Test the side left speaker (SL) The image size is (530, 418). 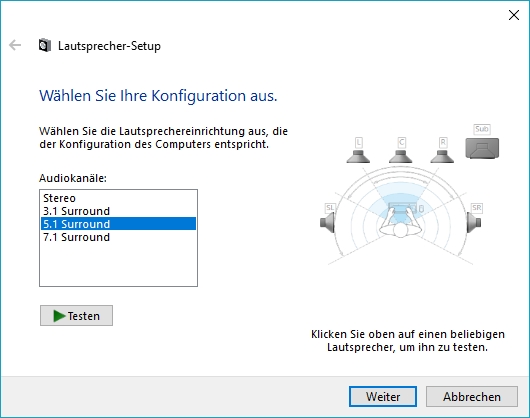click(328, 222)
